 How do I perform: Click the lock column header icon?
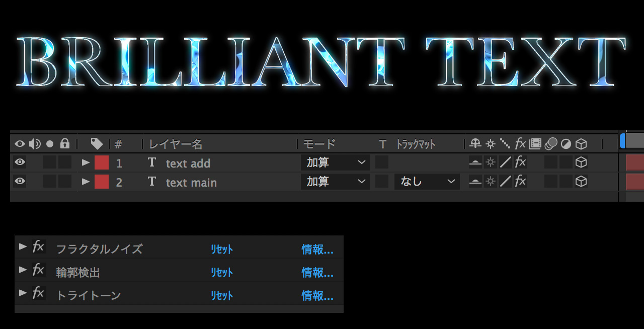tap(64, 144)
